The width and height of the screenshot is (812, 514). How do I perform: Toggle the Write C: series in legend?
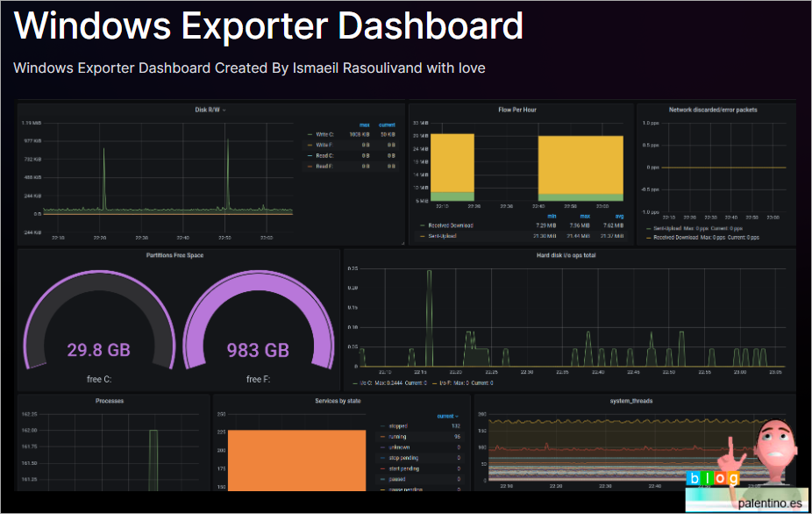pos(324,134)
